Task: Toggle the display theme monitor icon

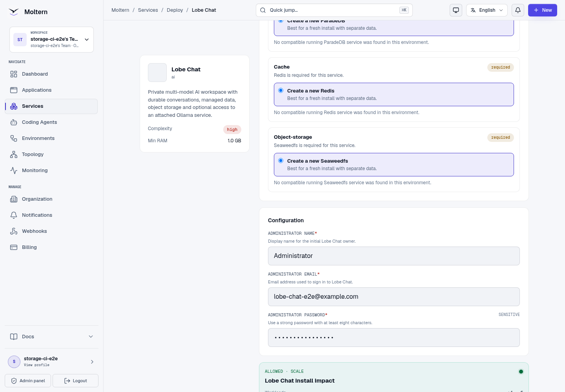Action: click(x=456, y=10)
